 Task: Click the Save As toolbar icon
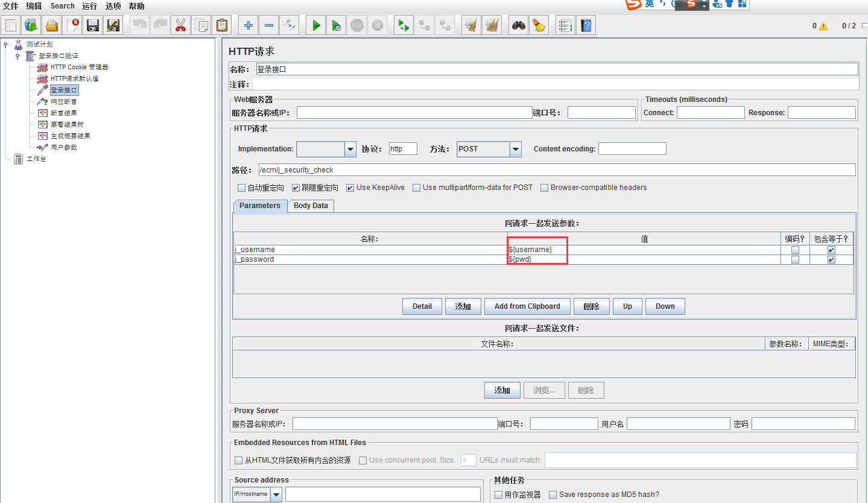click(x=113, y=25)
